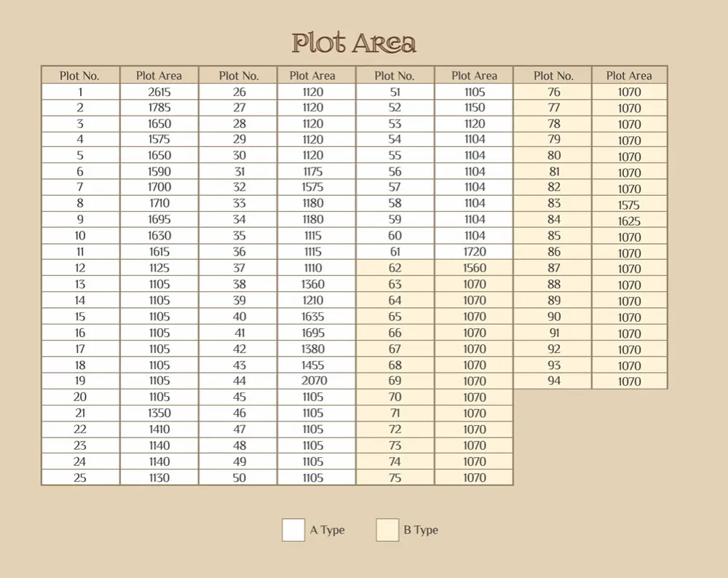Select the last "Plot Area" column header
Screen dimensions: 728x578
pos(629,76)
